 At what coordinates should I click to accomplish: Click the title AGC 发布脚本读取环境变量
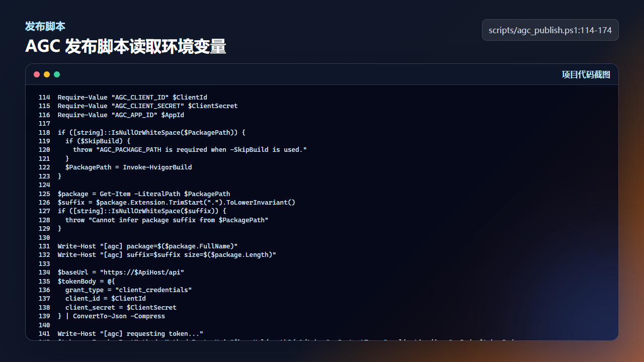(125, 47)
